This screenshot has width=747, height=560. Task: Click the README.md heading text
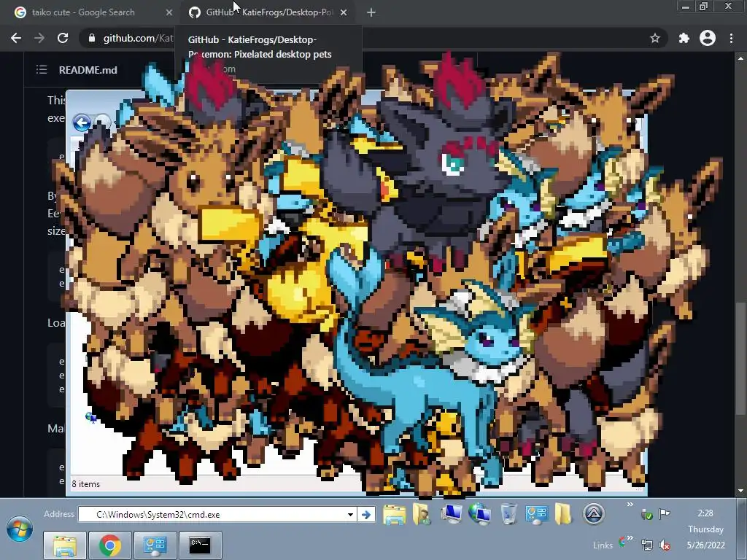coord(88,70)
